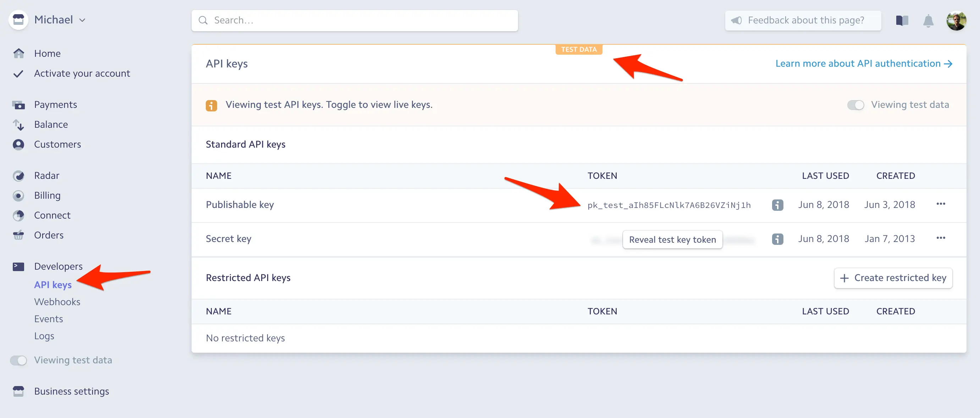980x418 pixels.
Task: Click the Publishable key info icon
Action: 777,205
